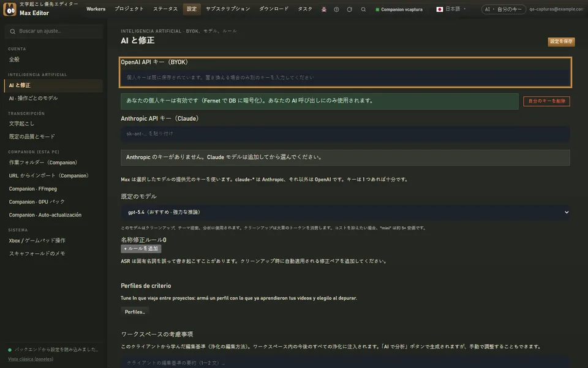Click the ワークスペースの考慮事項 heading
588x368 pixels.
157,334
